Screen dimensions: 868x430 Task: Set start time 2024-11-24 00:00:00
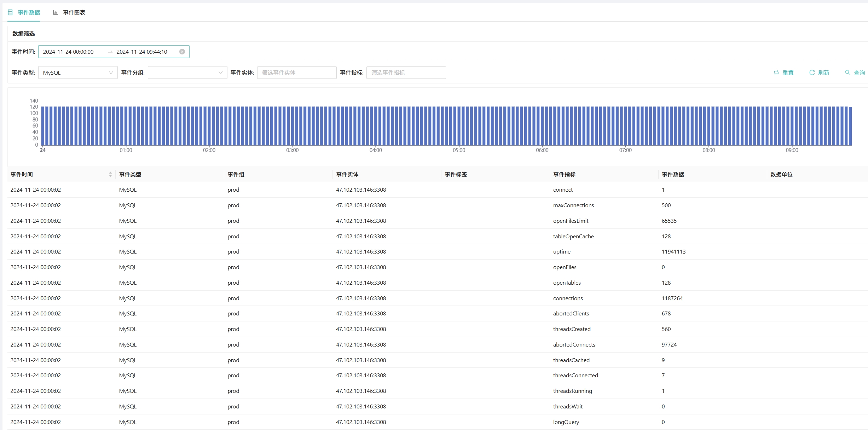[x=68, y=52]
